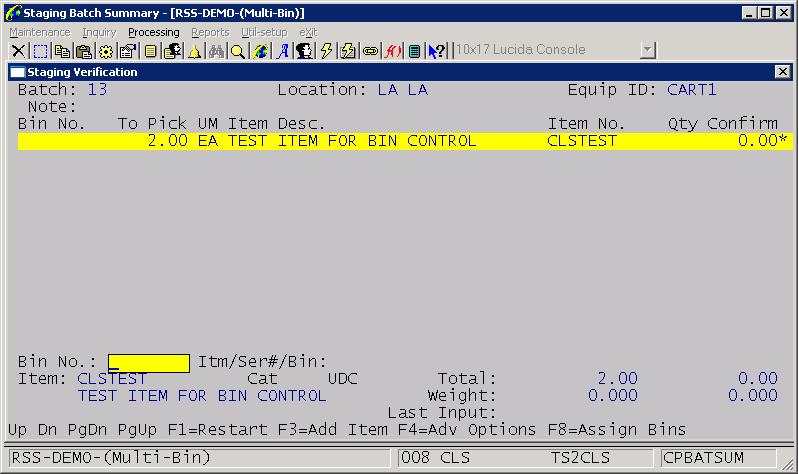
Task: Click the yellow notepad list icon
Action: pyautogui.click(x=150, y=51)
